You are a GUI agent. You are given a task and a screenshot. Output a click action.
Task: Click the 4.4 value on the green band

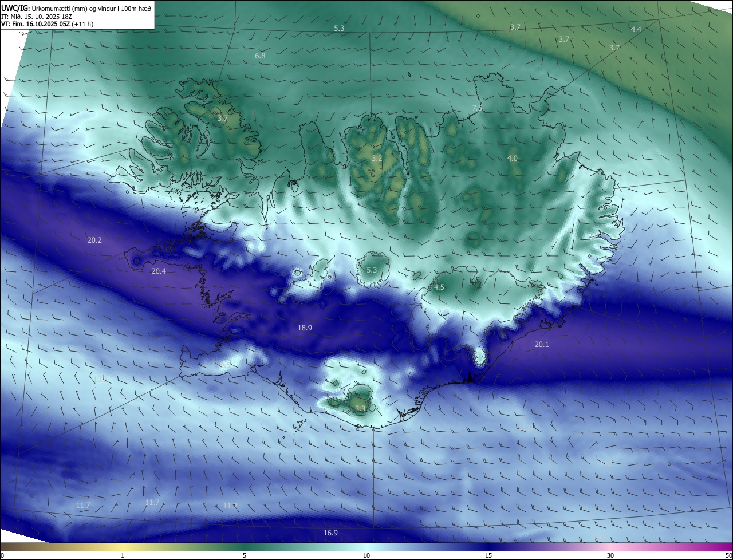click(x=636, y=29)
